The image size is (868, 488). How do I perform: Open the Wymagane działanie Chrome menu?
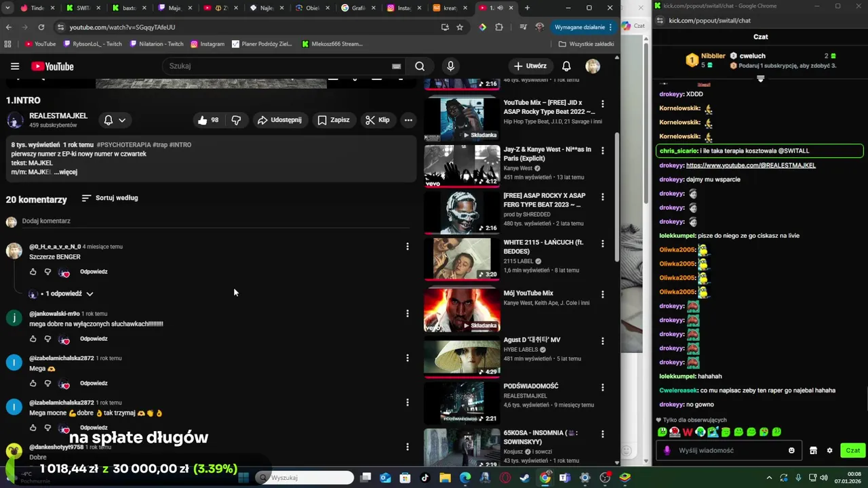583,27
